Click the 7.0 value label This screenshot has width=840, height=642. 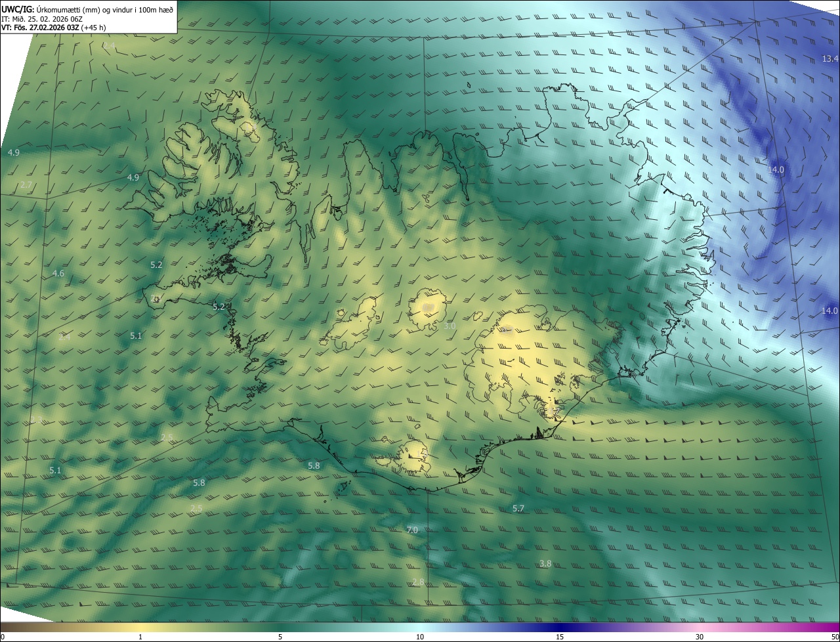[412, 530]
